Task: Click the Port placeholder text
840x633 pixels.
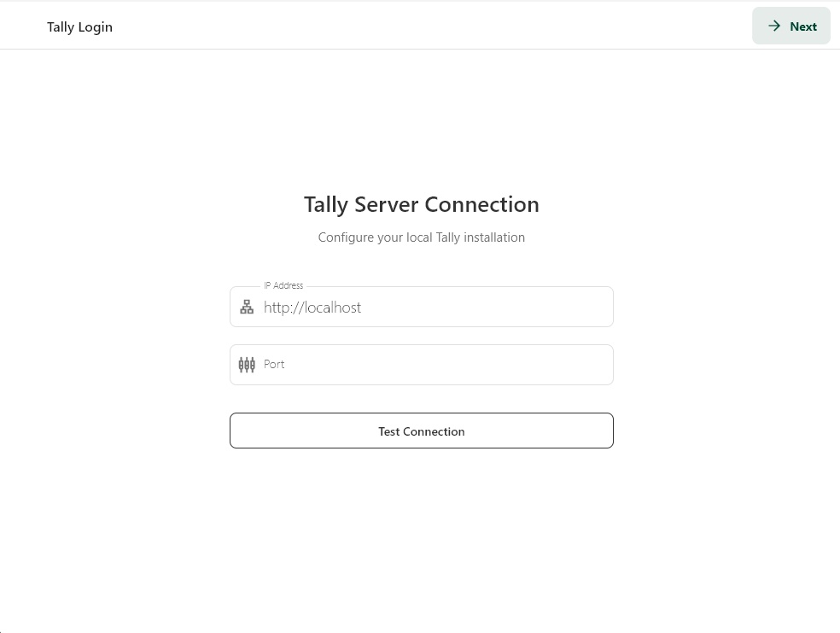Action: pos(274,364)
